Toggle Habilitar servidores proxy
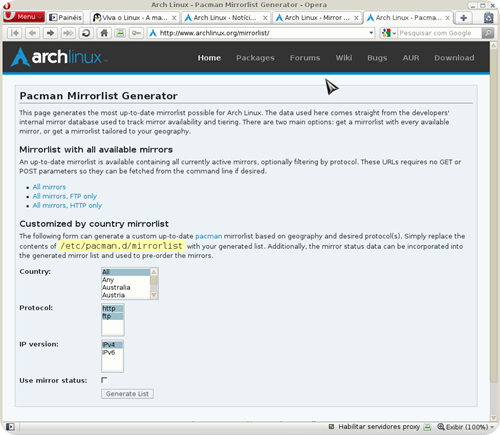This screenshot has height=435, width=500. click(375, 427)
